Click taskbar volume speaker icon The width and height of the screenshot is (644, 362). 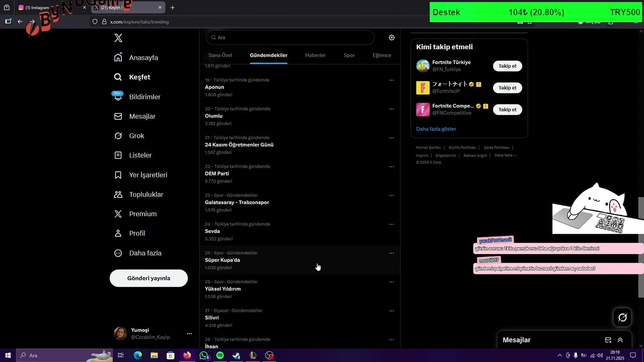click(x=600, y=355)
